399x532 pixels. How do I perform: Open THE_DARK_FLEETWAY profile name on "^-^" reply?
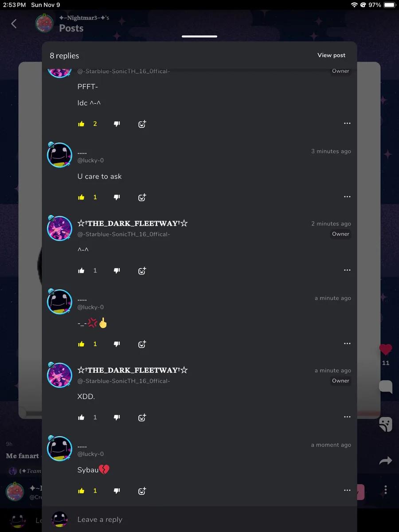click(x=133, y=223)
